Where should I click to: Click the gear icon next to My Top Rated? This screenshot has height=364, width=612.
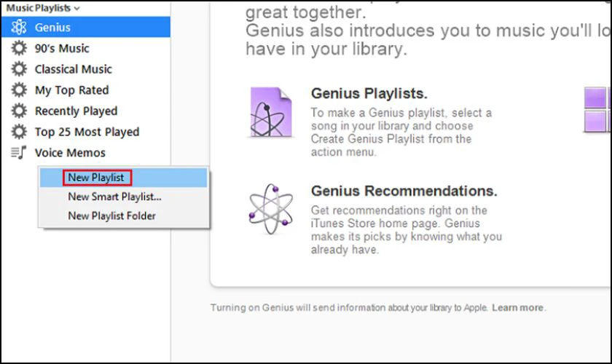(x=20, y=90)
